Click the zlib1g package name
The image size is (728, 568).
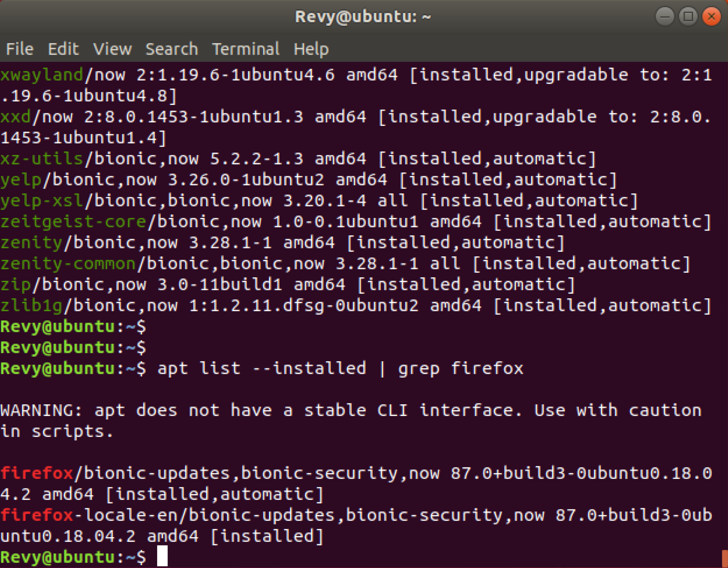coord(31,306)
